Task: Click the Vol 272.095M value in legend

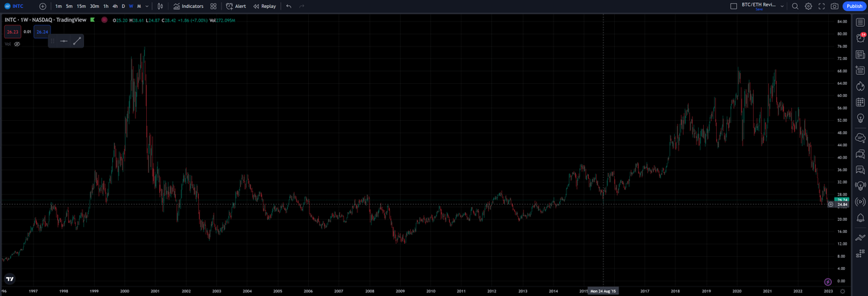Action: (223, 20)
